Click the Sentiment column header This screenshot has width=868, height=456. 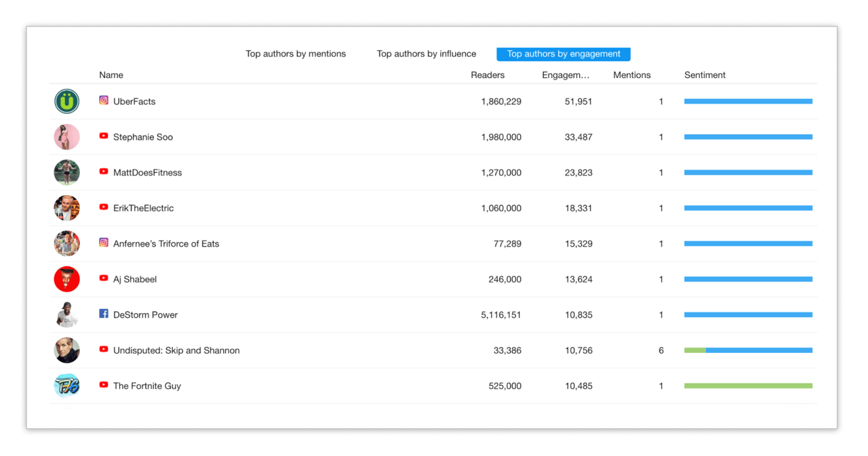pyautogui.click(x=705, y=75)
